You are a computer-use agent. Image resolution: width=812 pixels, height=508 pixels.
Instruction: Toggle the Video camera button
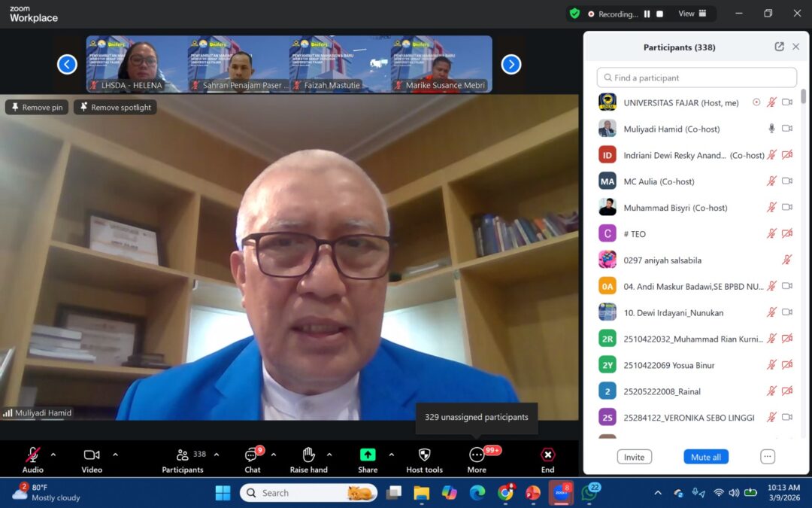coord(92,455)
